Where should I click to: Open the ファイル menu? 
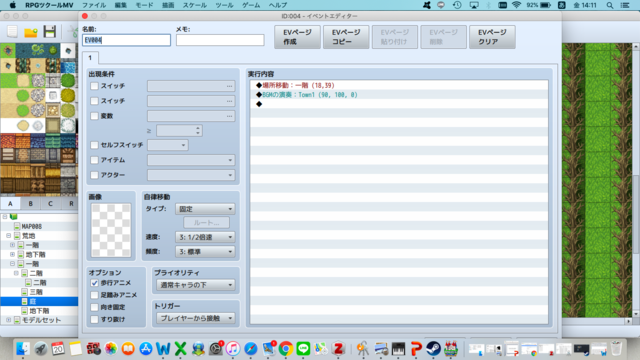click(x=94, y=5)
